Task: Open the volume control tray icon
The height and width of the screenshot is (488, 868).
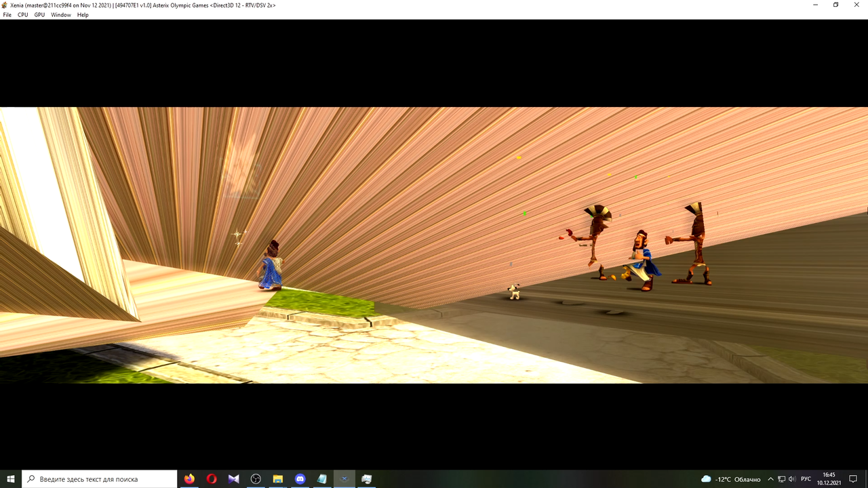Action: click(792, 479)
